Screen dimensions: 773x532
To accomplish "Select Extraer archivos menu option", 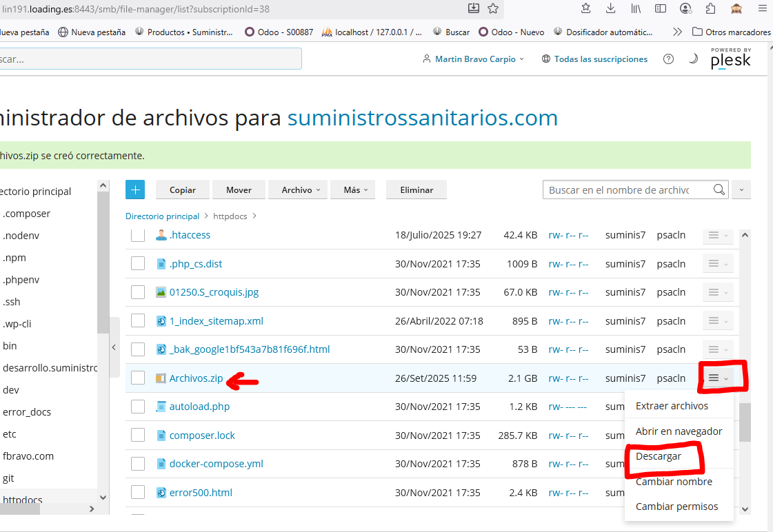I will coord(672,406).
